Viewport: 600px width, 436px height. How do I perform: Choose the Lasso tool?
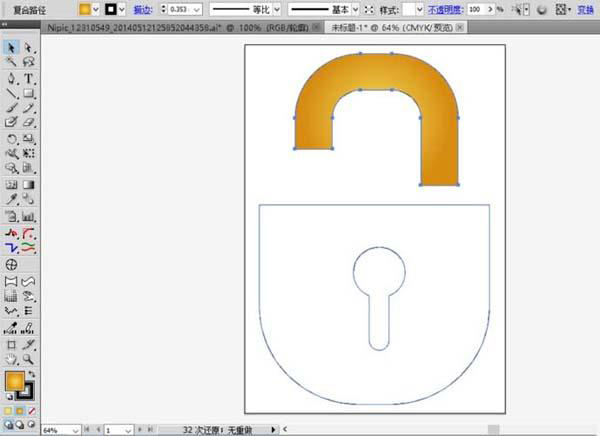pyautogui.click(x=28, y=61)
